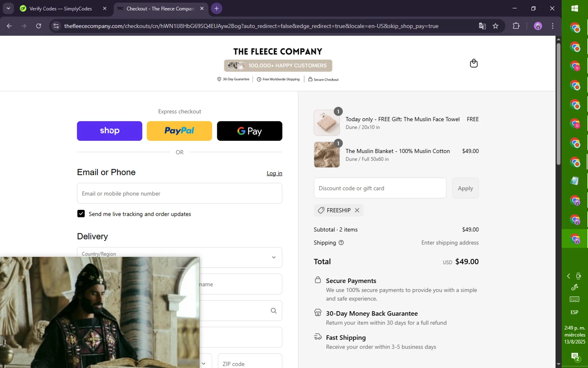Click the 30-Day Money Back Guarantee heading
The width and height of the screenshot is (588, 368).
(x=372, y=313)
